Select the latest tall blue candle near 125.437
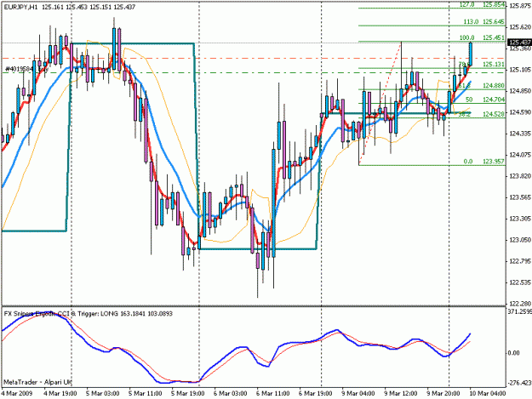This screenshot has width=532, height=399. [x=471, y=54]
